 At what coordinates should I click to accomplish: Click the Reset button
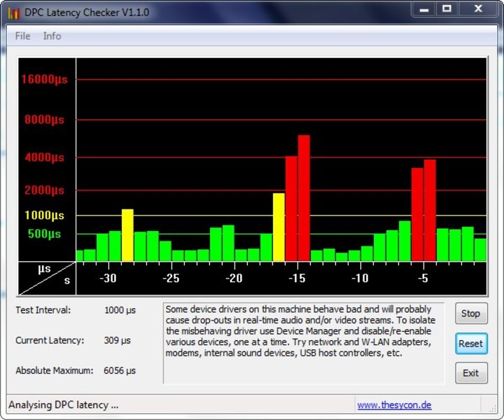tap(471, 344)
